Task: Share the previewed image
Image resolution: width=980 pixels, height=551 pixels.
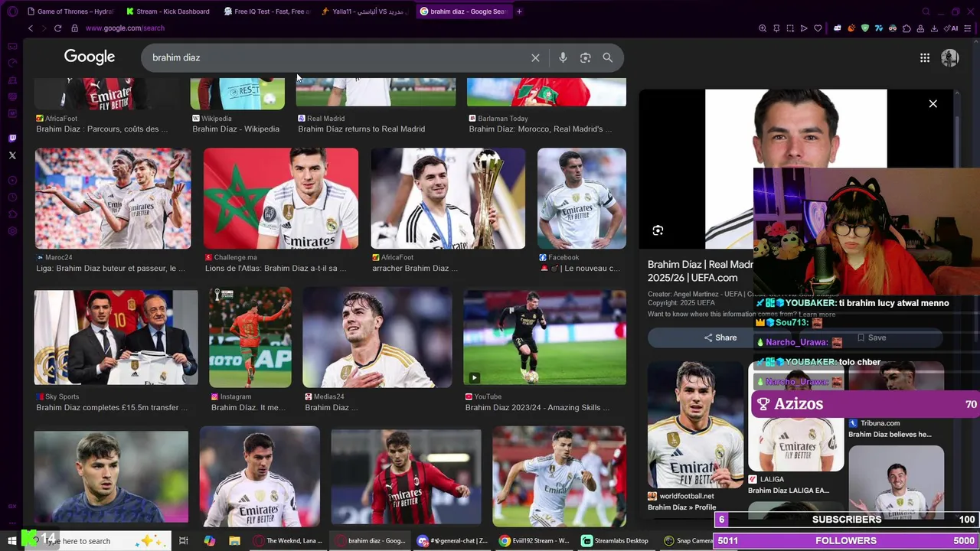Action: click(x=720, y=337)
